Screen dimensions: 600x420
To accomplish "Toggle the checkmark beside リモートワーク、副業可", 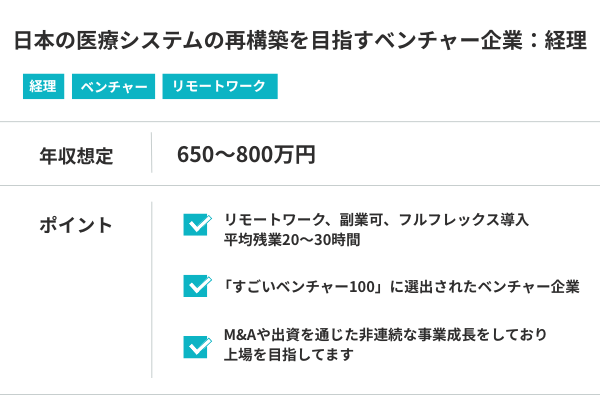I will [196, 224].
